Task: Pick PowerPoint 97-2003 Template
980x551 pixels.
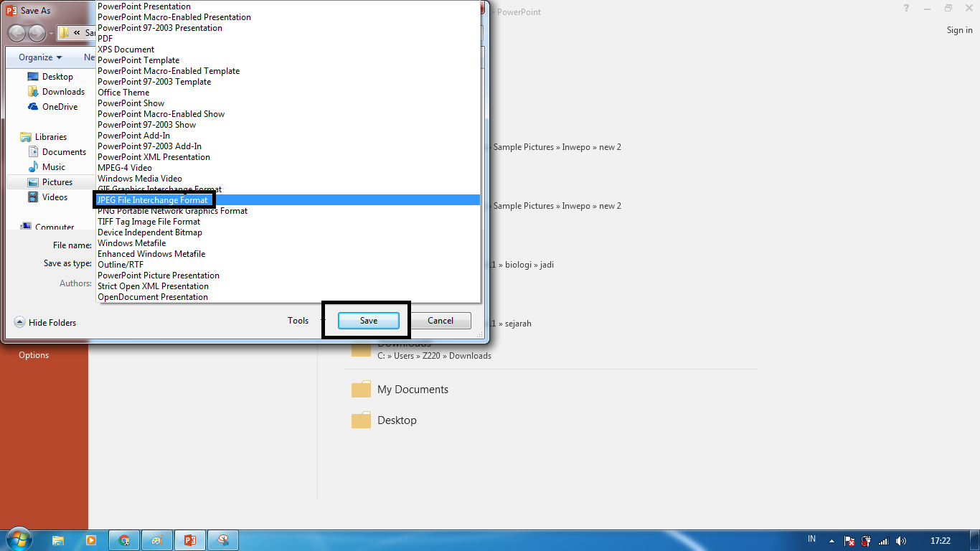Action: coord(288,82)
